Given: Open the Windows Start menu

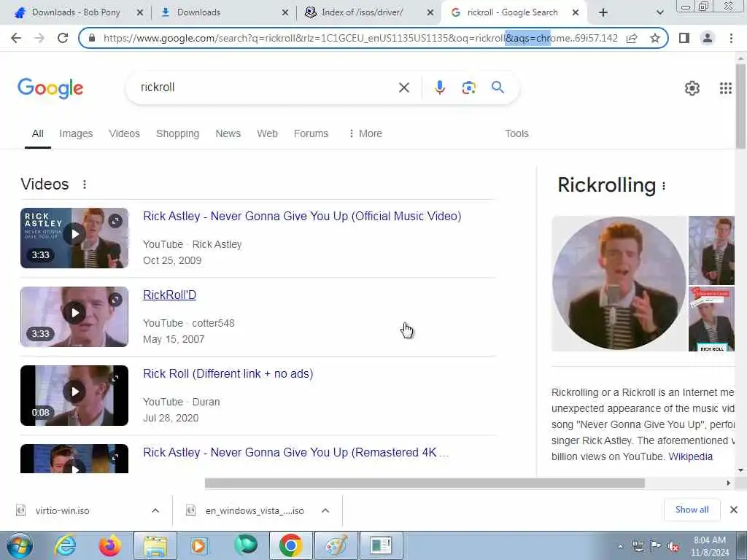Looking at the screenshot, I should click(20, 545).
